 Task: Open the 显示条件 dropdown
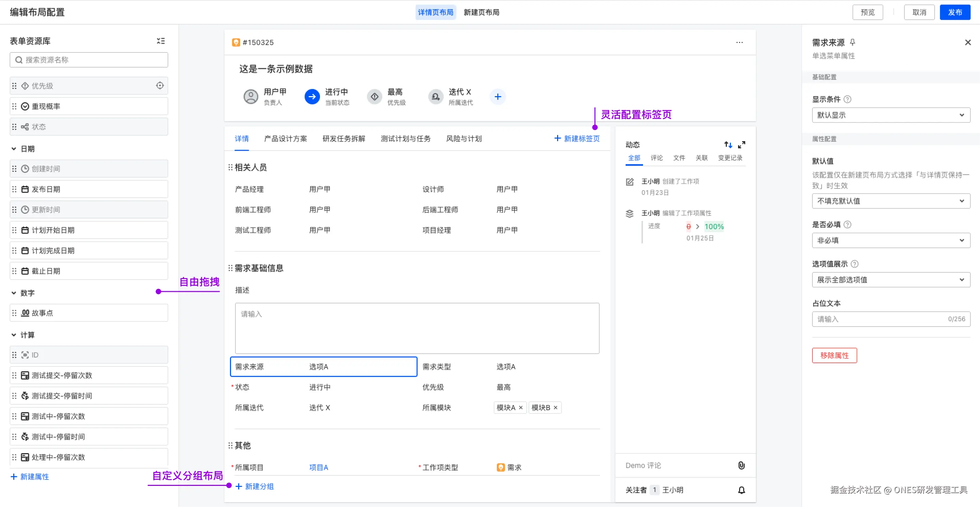click(891, 115)
